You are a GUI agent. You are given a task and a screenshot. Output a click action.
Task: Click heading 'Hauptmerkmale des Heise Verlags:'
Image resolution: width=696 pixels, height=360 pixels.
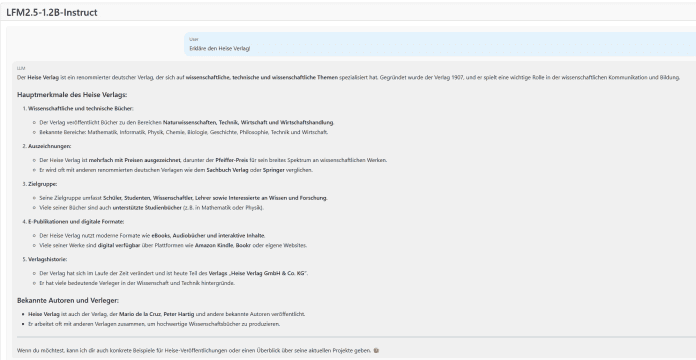[x=72, y=95]
